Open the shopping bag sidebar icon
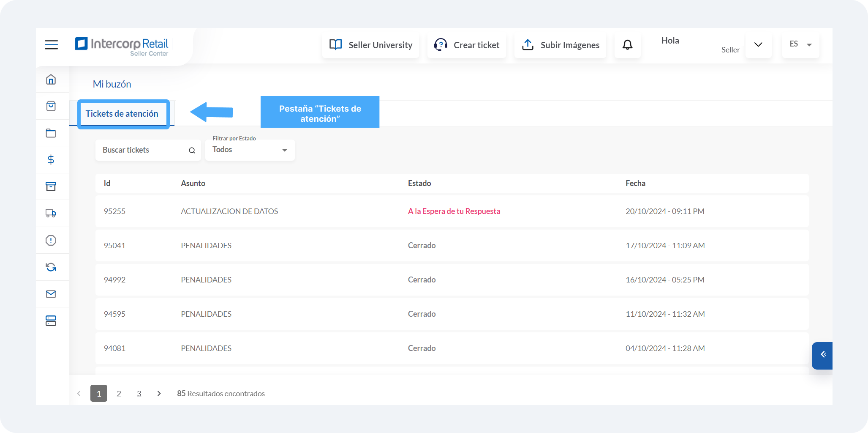The height and width of the screenshot is (433, 868). tap(51, 106)
